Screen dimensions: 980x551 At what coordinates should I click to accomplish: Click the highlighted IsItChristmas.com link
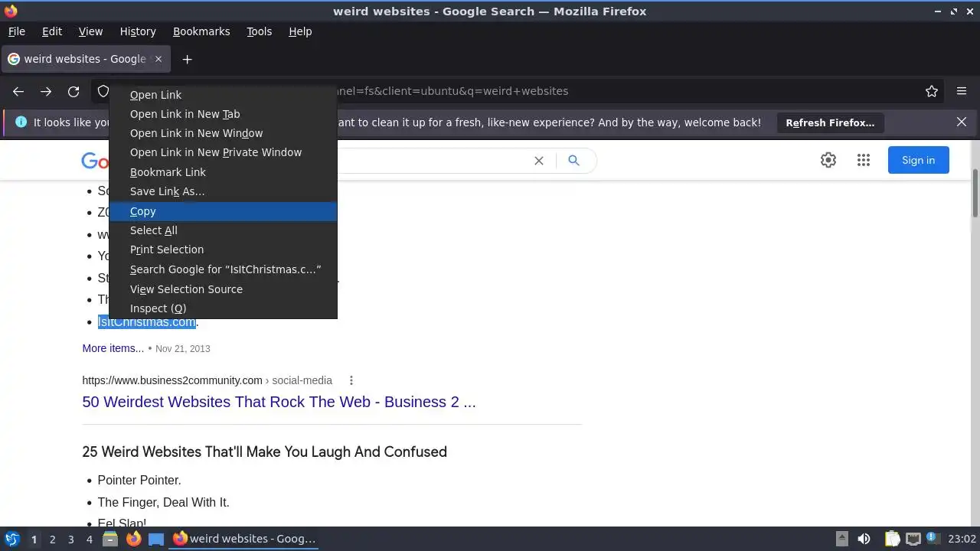click(146, 322)
